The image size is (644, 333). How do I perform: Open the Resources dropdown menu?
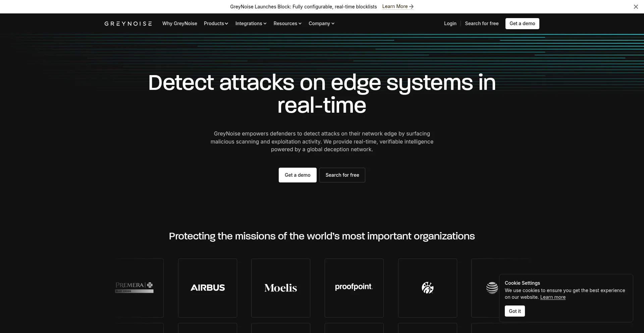coord(287,23)
